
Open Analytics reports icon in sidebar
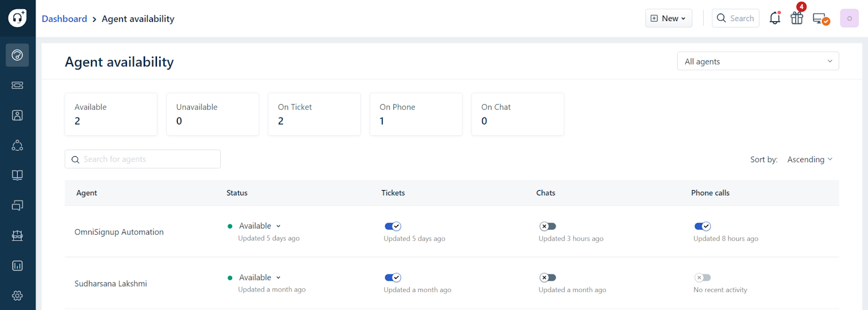coord(17,265)
